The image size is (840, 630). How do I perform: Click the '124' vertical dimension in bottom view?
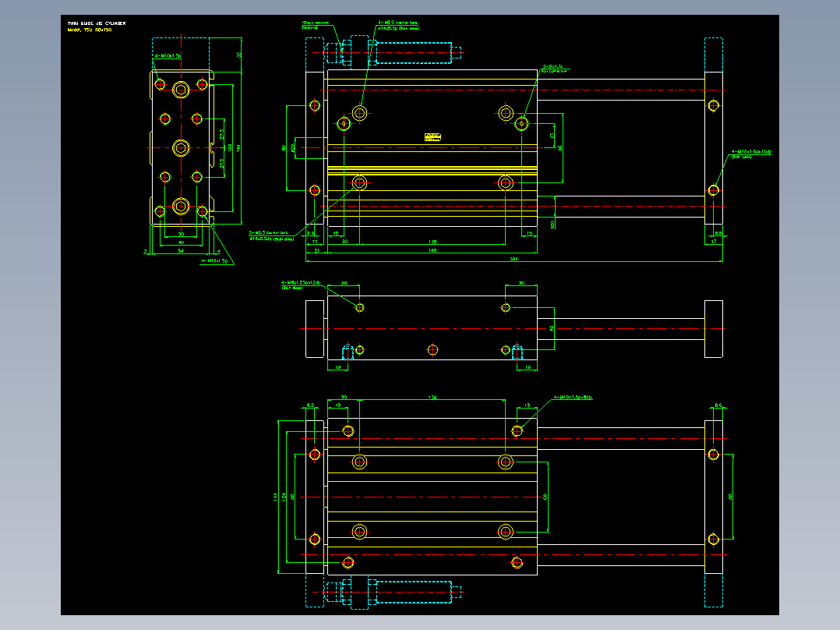coord(284,497)
